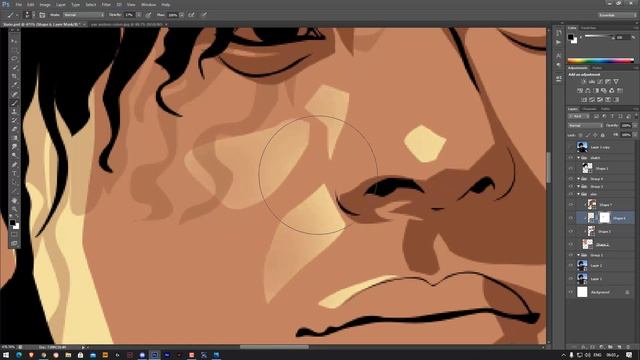Hide Layer 1 using its eye

coord(571,279)
